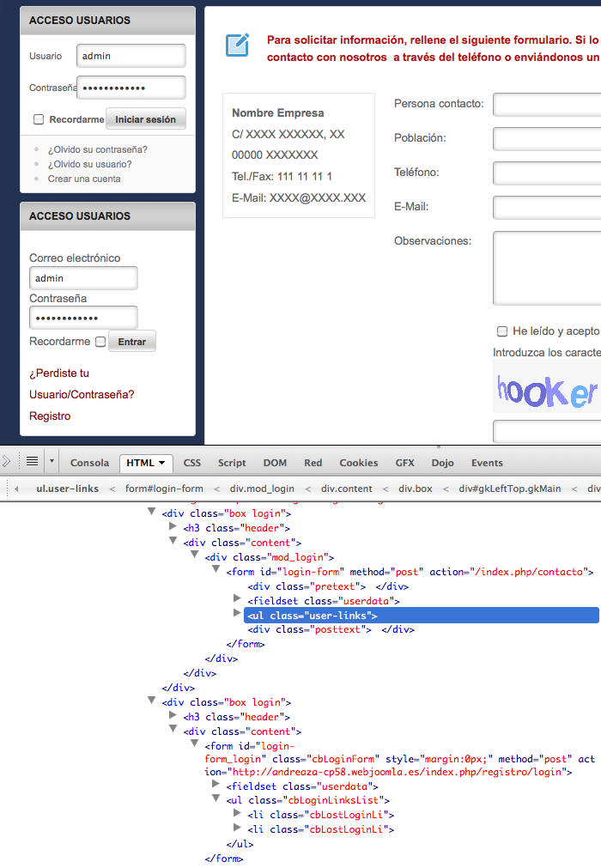This screenshot has width=601, height=868.
Task: Open the small dropdown arrow beside the list icon
Action: [x=52, y=461]
